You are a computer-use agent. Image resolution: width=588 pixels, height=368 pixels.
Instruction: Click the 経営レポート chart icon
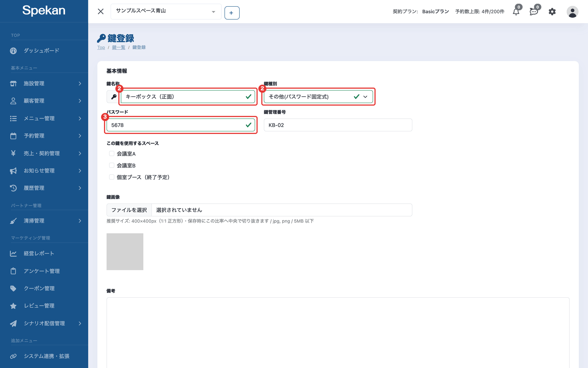[13, 254]
